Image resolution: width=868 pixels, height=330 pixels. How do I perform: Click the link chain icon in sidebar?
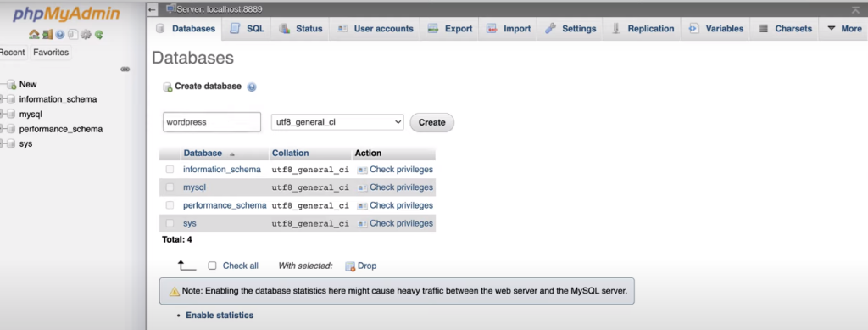tap(125, 70)
